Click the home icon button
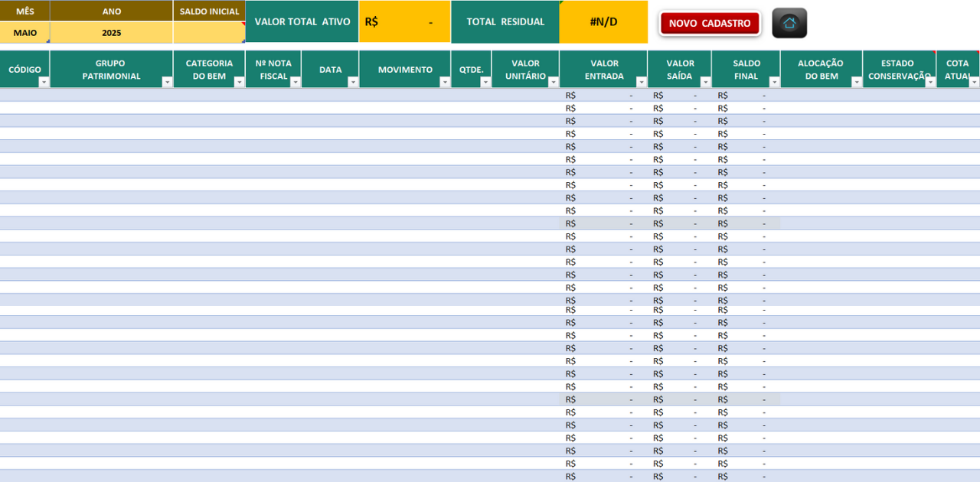The image size is (980, 482). (x=789, y=23)
